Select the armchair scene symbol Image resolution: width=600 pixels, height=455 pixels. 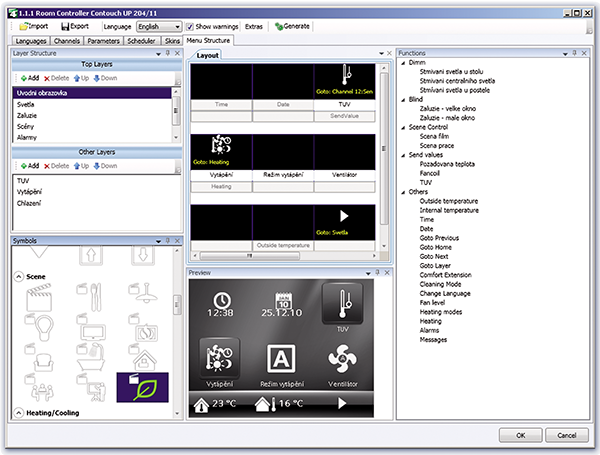pyautogui.click(x=39, y=357)
